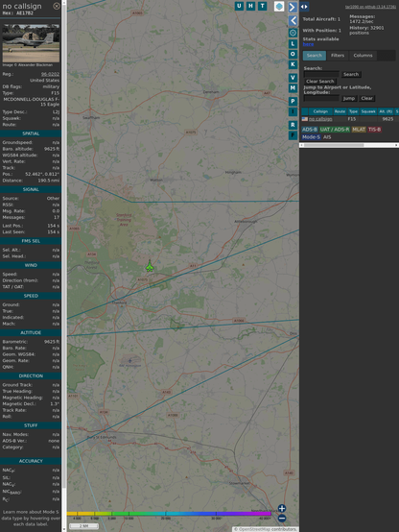Click the Jump to Airport input field
This screenshot has width=399, height=532.
point(321,98)
